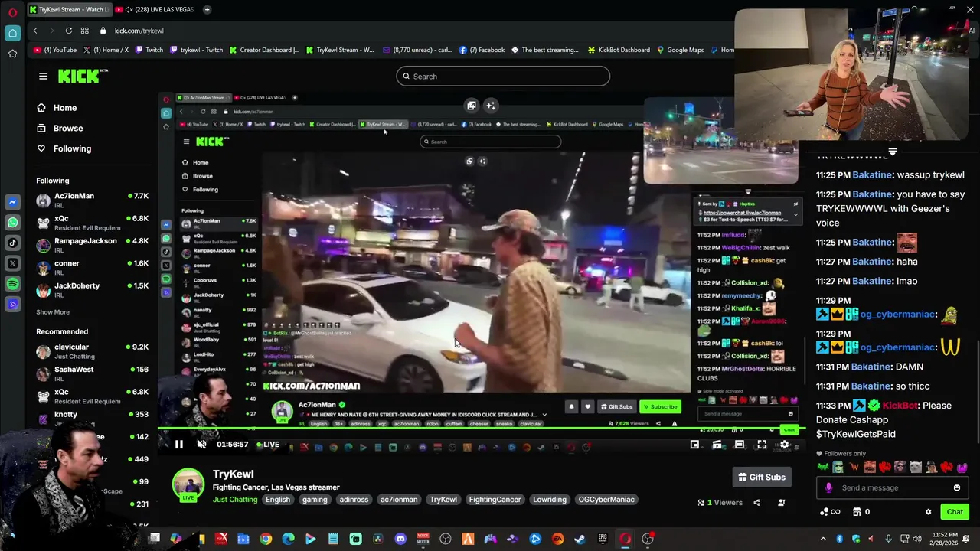This screenshot has width=980, height=551.
Task: Pause the stream with the pause button
Action: click(x=178, y=445)
